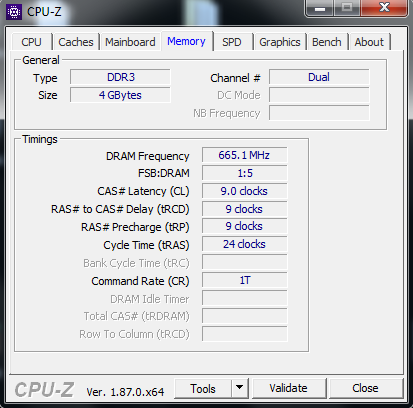Open the Tools dropdown arrow
The height and width of the screenshot is (408, 413).
239,388
